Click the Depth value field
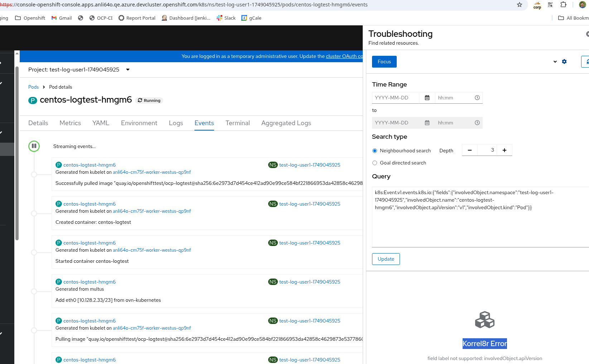589x364 pixels. click(x=487, y=150)
